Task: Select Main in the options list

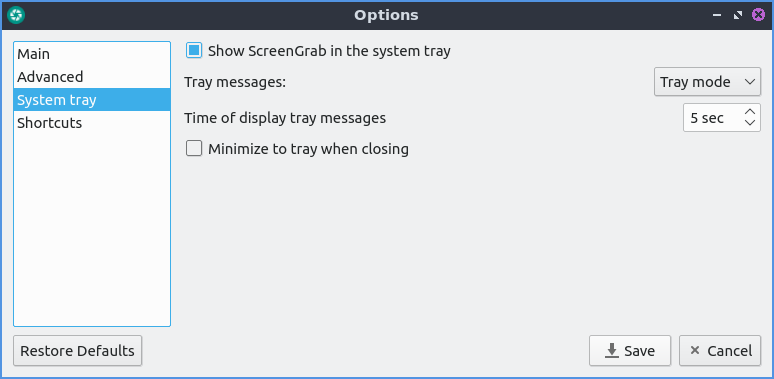Action: click(x=92, y=54)
